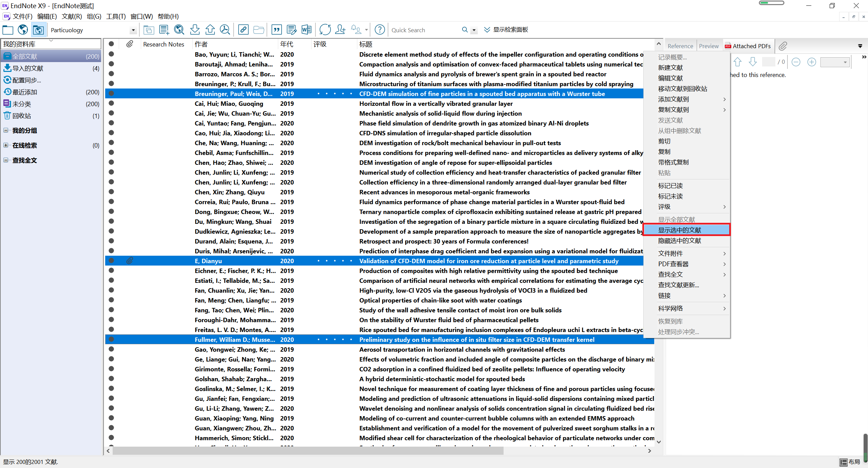Viewport: 868px width, 468px height.
Task: Select the 回收站 trash group
Action: click(51, 116)
